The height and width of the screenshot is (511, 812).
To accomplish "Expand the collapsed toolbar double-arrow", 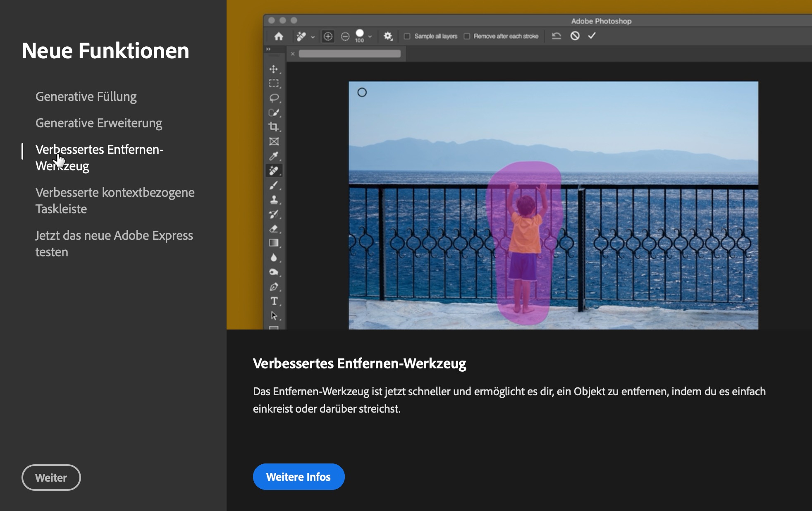I will 268,49.
